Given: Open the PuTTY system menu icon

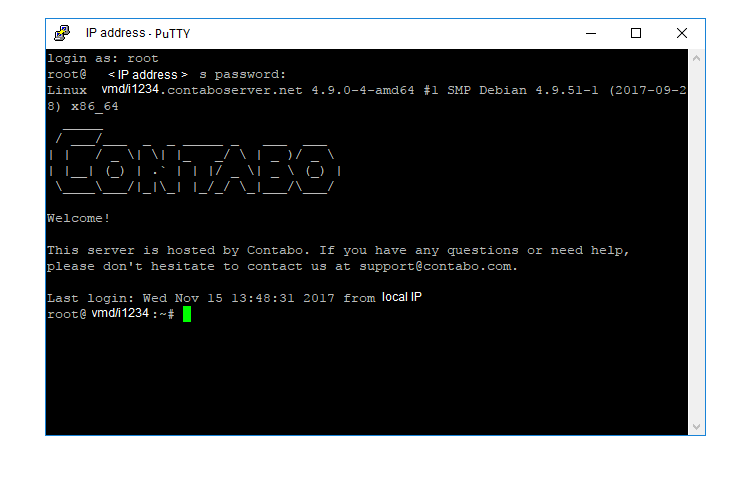Looking at the screenshot, I should pos(62,33).
